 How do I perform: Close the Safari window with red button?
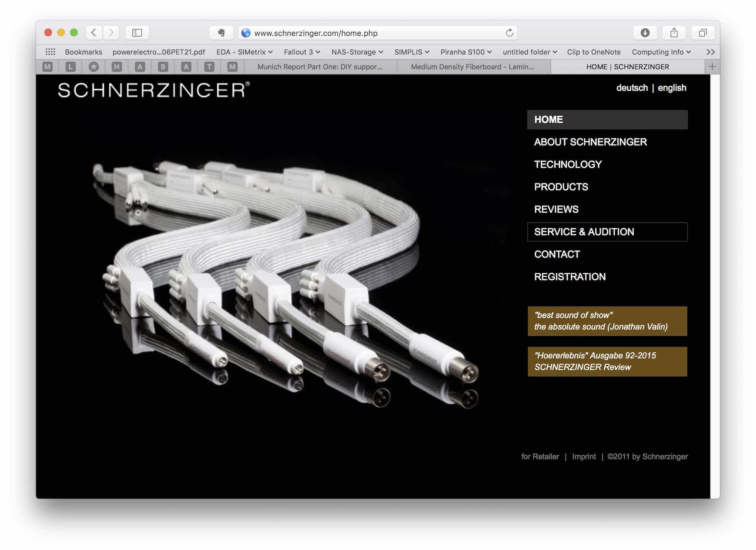[48, 32]
